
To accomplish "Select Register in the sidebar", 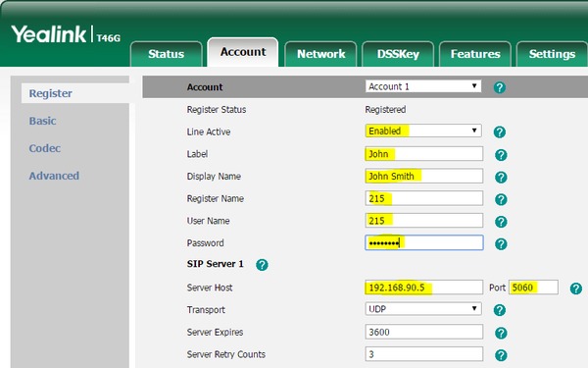I will pos(75,93).
